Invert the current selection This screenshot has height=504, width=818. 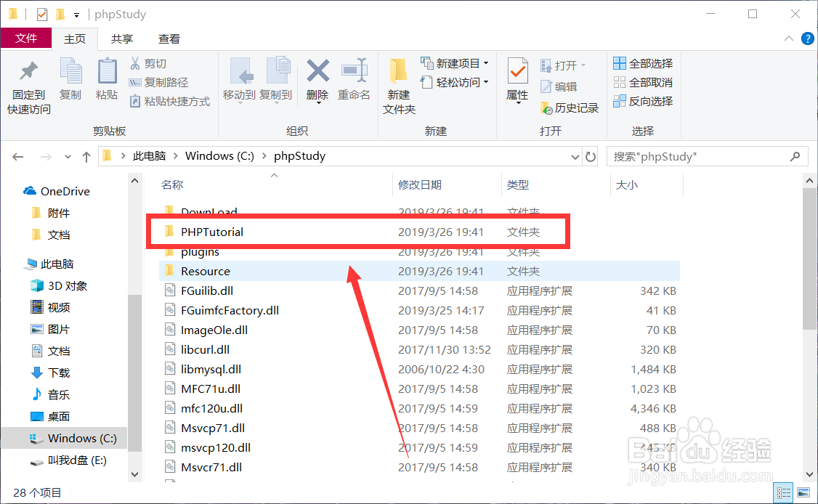click(643, 101)
